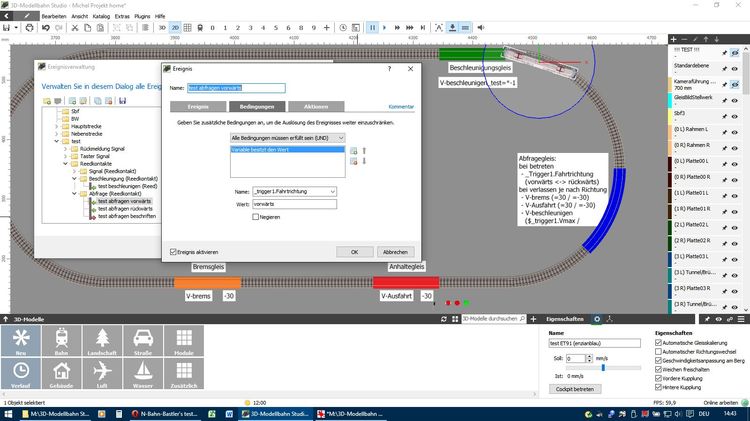The image size is (750, 421).
Task: Toggle Weichen freischalten checkbox
Action: tap(658, 369)
